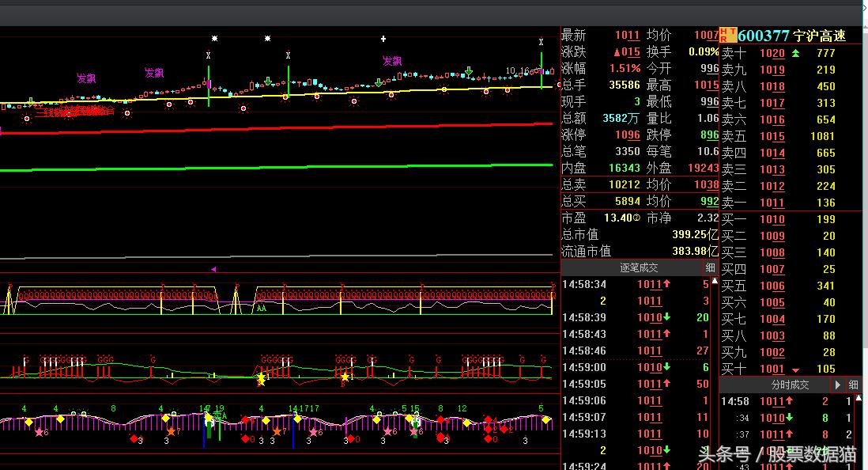Click 卖十 price 1020
Screen dimensions: 868x470
pyautogui.click(x=772, y=53)
